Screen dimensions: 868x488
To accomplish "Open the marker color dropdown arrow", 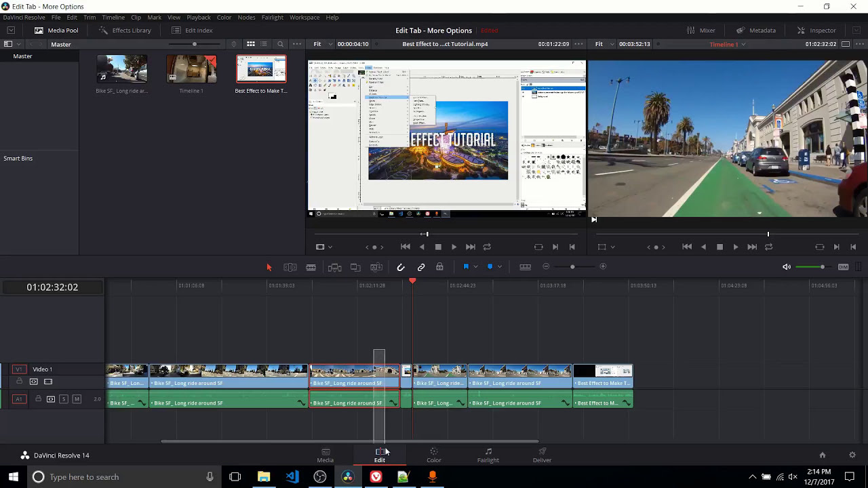I will click(499, 267).
